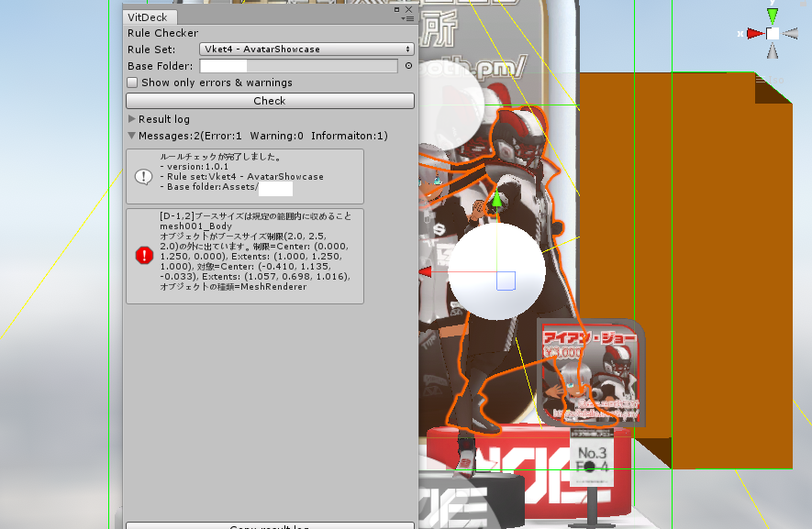Toggle Show only errors & warnings checkbox
The image size is (812, 529).
click(132, 83)
